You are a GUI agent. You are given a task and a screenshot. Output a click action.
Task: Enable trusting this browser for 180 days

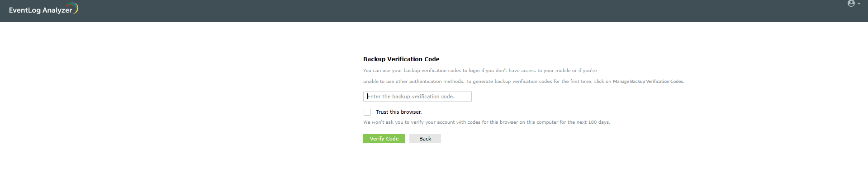tap(367, 112)
